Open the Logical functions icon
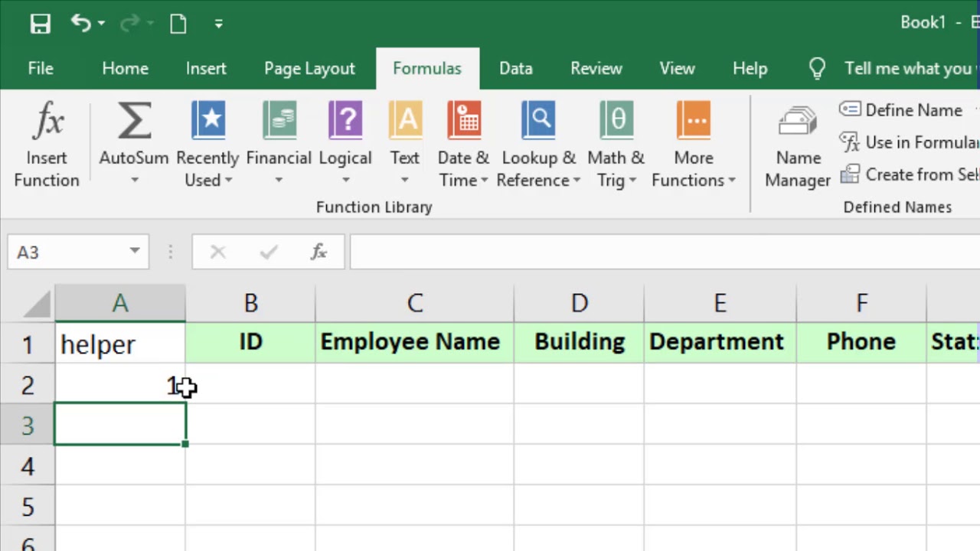980x551 pixels. 345,121
